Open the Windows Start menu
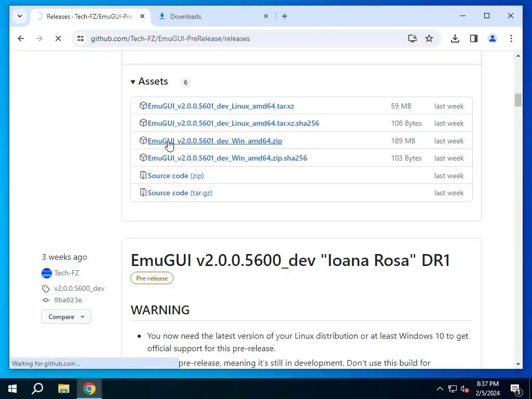 (x=12, y=389)
